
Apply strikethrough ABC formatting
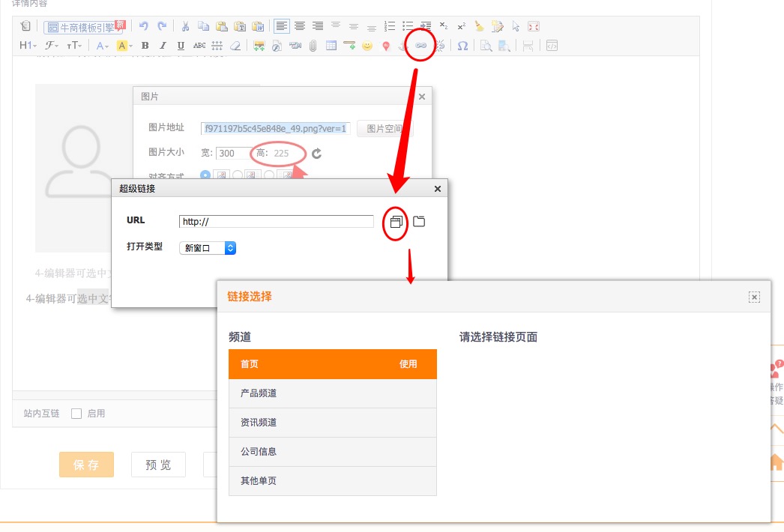199,46
